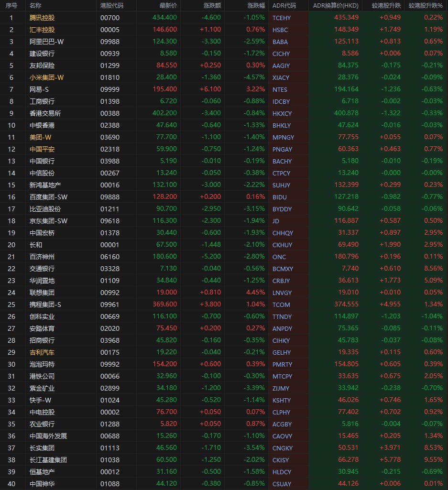Viewport: 448px width, 490px height.
Task: Click percentage 9.55% in 长江基建集团 row
Action: click(x=433, y=460)
